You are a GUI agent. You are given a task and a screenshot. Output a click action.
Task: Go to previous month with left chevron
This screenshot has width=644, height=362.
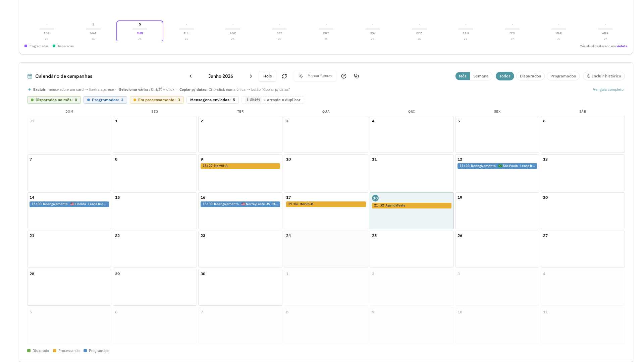(191, 76)
